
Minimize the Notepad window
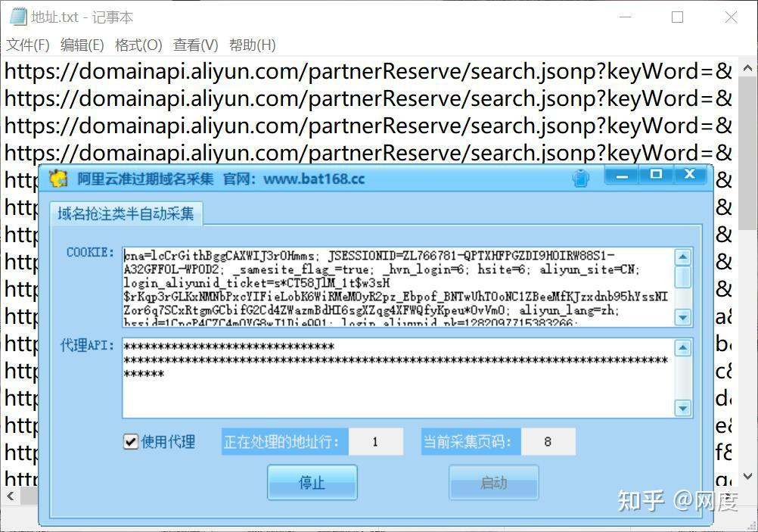[626, 17]
